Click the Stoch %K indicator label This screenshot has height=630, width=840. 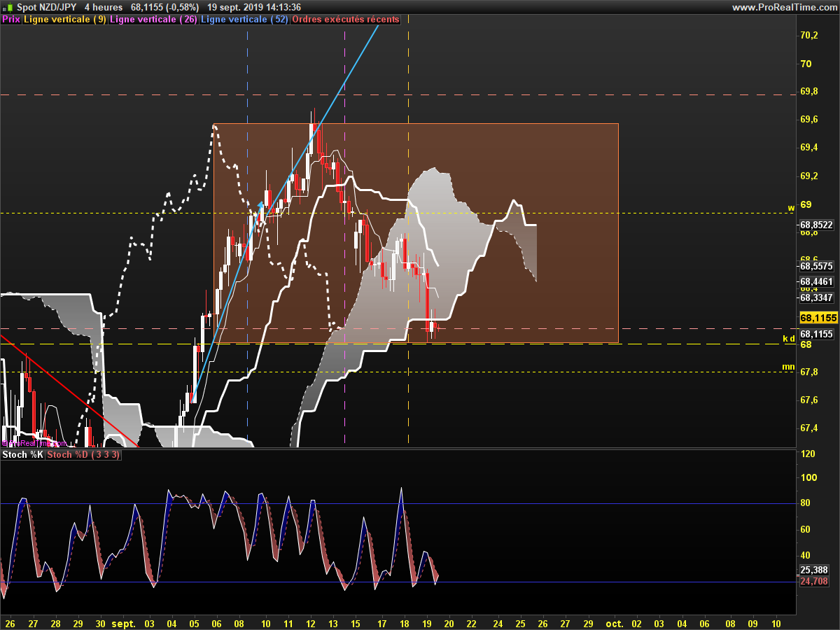[23, 455]
